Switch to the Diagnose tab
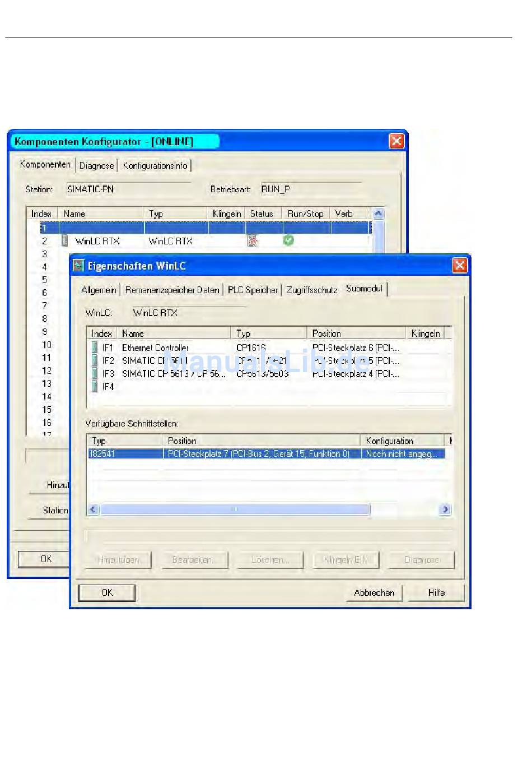Screen dimensions: 532x783 tap(96, 165)
